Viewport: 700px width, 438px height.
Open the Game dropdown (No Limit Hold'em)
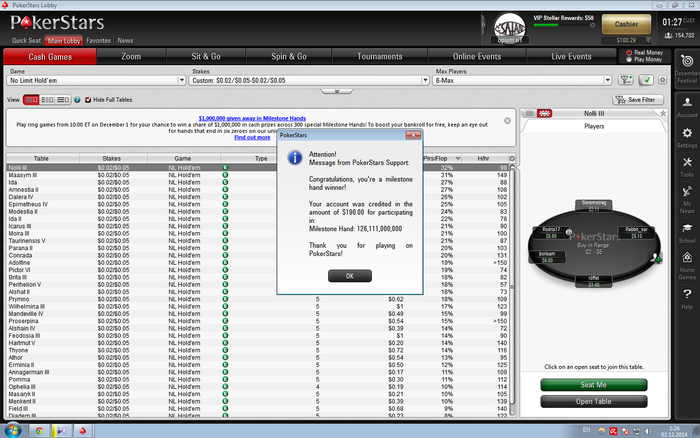pos(96,80)
